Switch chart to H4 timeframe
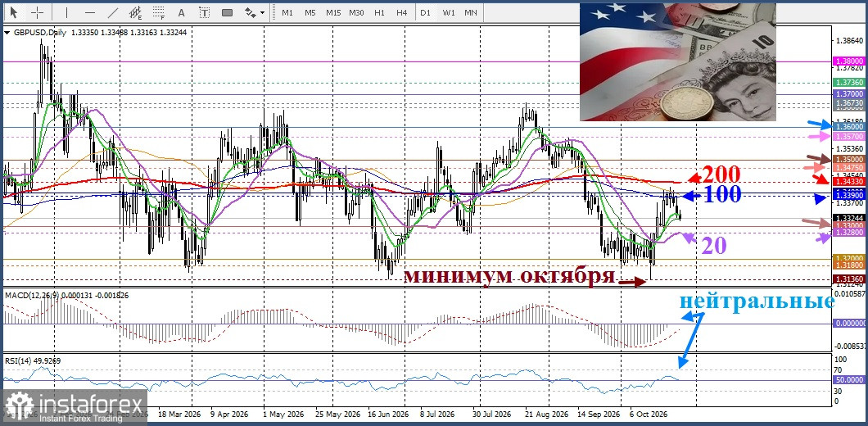Image resolution: width=868 pixels, height=426 pixels. click(x=402, y=12)
